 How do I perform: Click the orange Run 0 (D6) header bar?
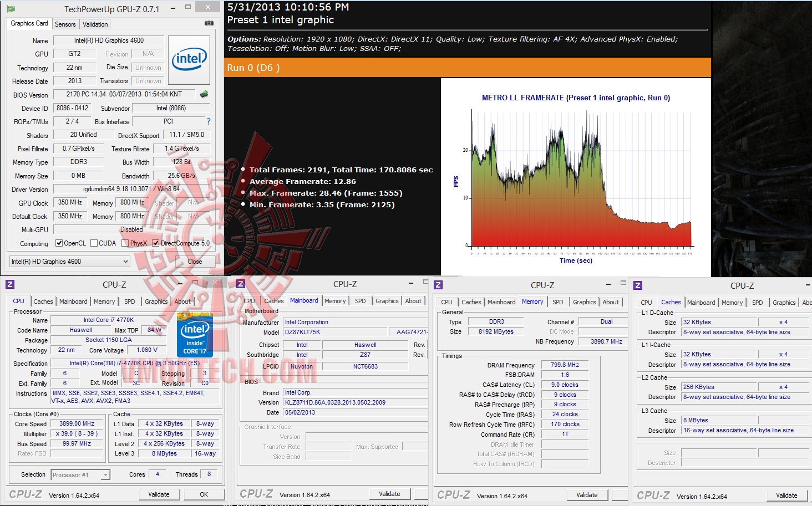(x=468, y=68)
